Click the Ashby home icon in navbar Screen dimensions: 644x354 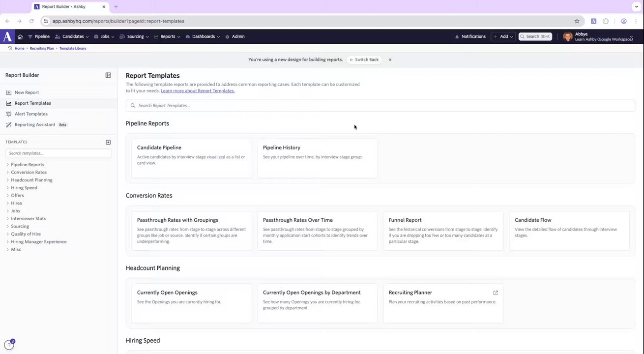click(x=20, y=37)
